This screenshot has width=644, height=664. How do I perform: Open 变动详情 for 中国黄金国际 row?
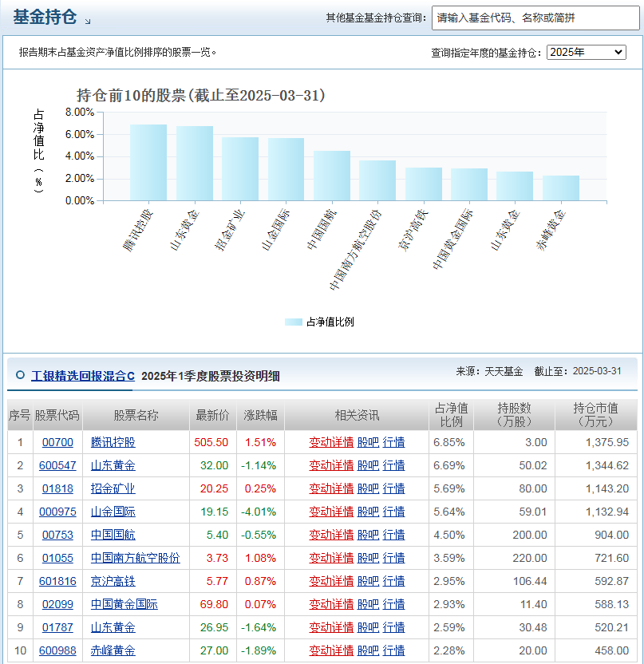pos(331,604)
